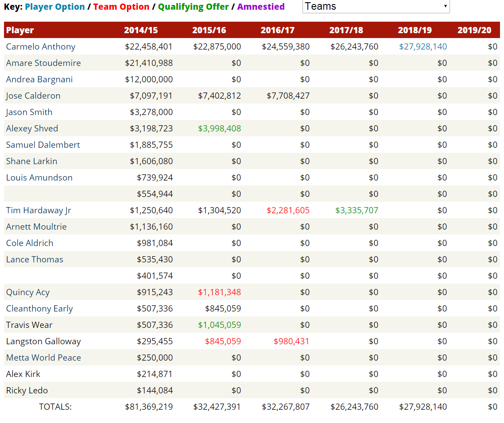The width and height of the screenshot is (504, 423).
Task: Open the Teams dropdown
Action: [x=376, y=7]
